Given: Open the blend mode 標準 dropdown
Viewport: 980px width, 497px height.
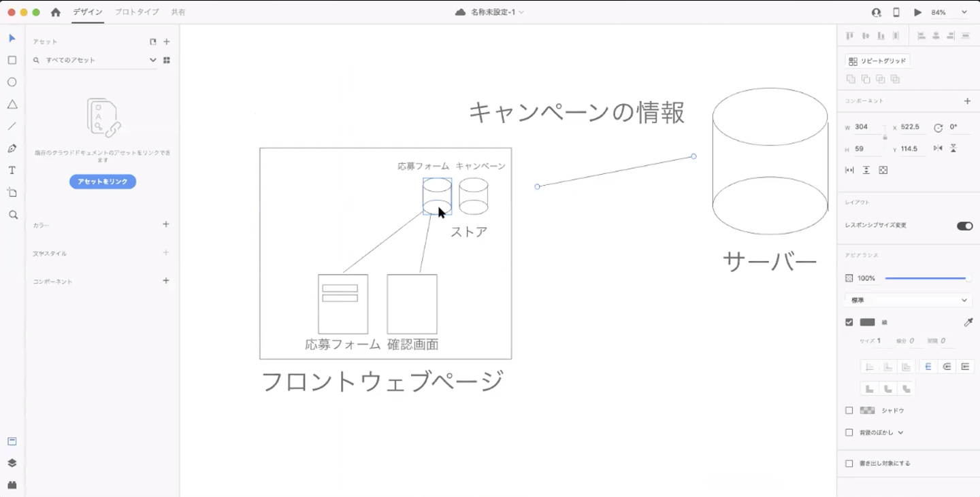Looking at the screenshot, I should 908,300.
